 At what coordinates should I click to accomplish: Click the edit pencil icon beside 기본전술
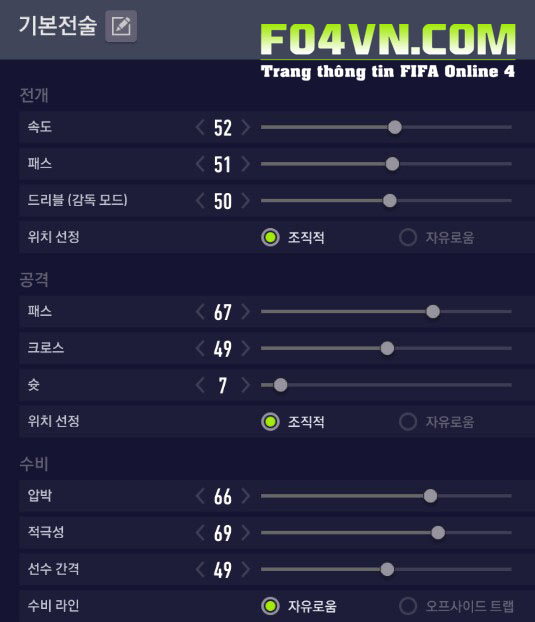[121, 27]
